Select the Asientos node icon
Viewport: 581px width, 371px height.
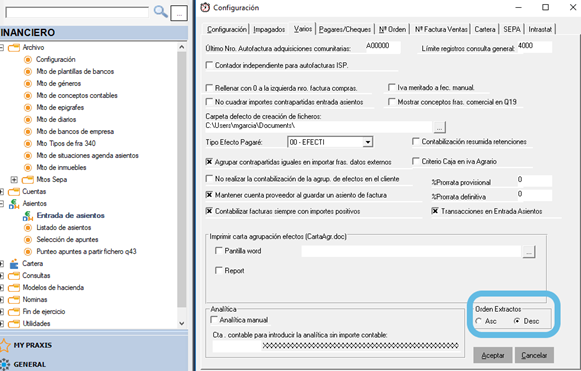pyautogui.click(x=14, y=203)
